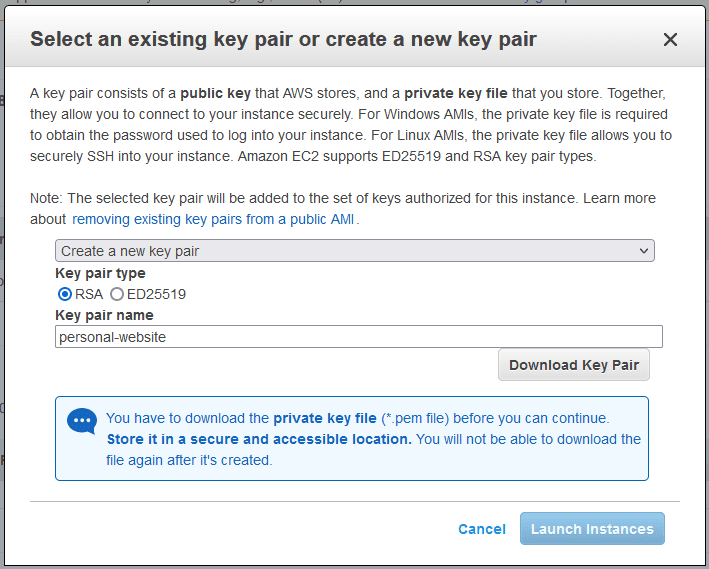Click bold 'private key file' in blue notice
709x569 pixels.
[x=325, y=418]
